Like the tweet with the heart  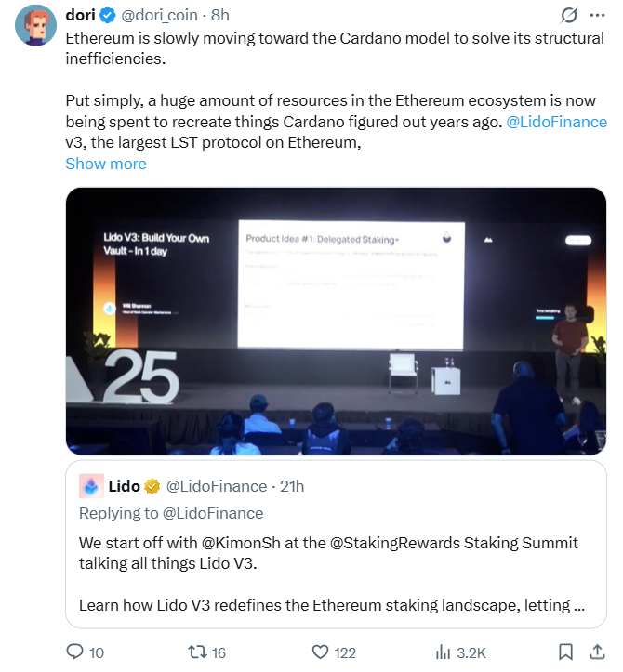click(x=322, y=652)
